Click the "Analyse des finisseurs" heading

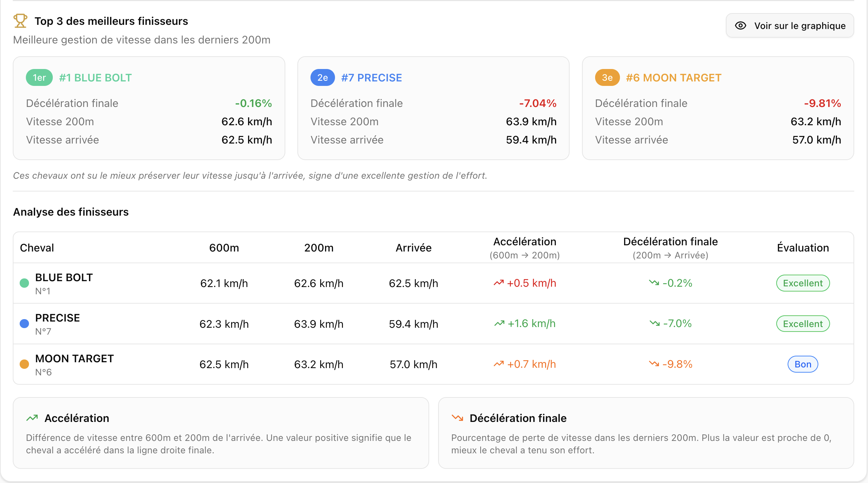pyautogui.click(x=71, y=212)
